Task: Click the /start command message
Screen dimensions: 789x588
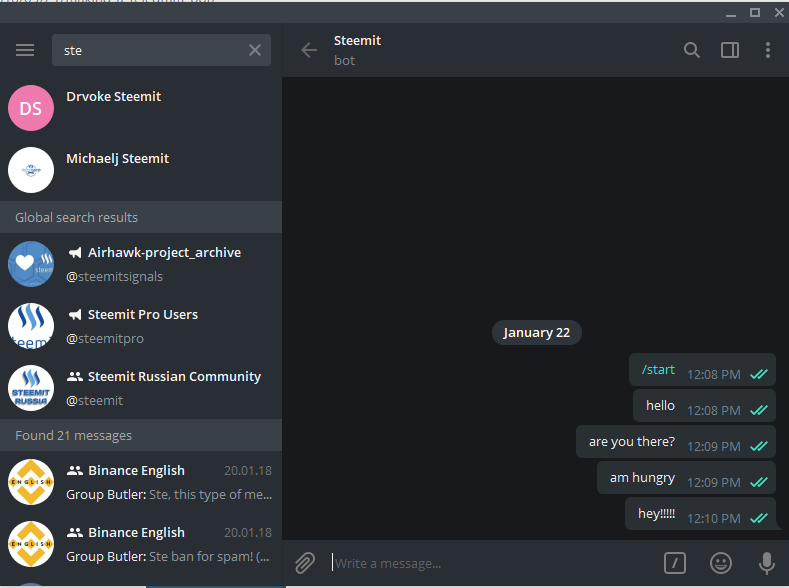Action: click(x=702, y=370)
